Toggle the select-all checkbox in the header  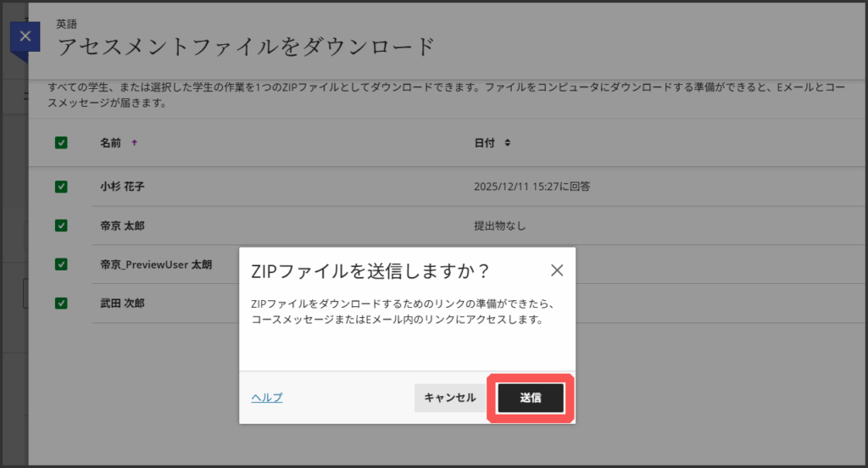tap(61, 142)
